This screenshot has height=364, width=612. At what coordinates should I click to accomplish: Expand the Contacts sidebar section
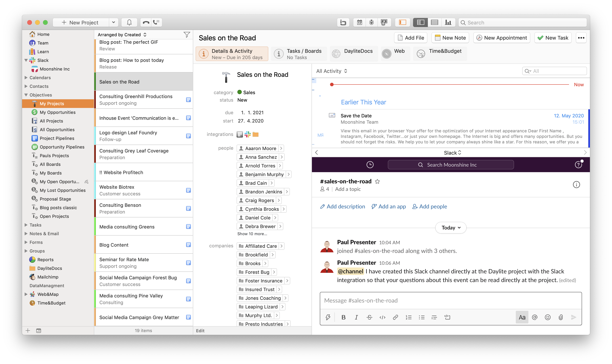[26, 86]
